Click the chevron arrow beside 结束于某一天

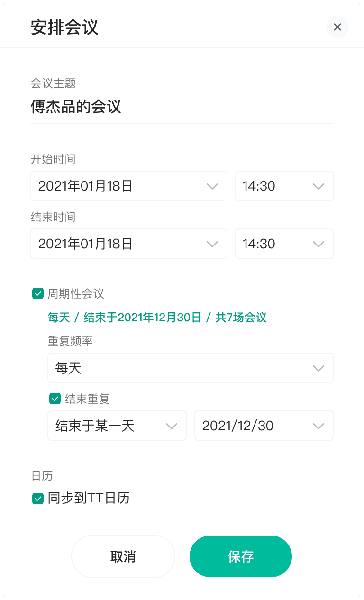pyautogui.click(x=172, y=426)
